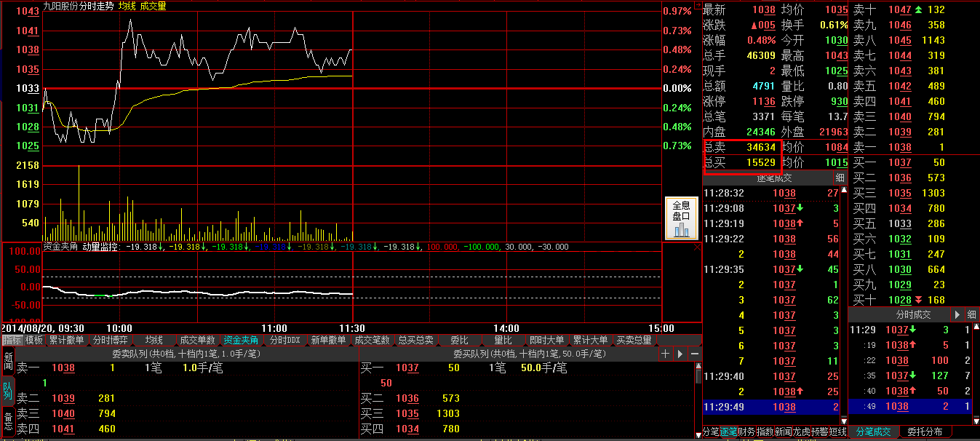This screenshot has width=980, height=441.
Task: Select the 11:28:32 trade row
Action: click(771, 193)
